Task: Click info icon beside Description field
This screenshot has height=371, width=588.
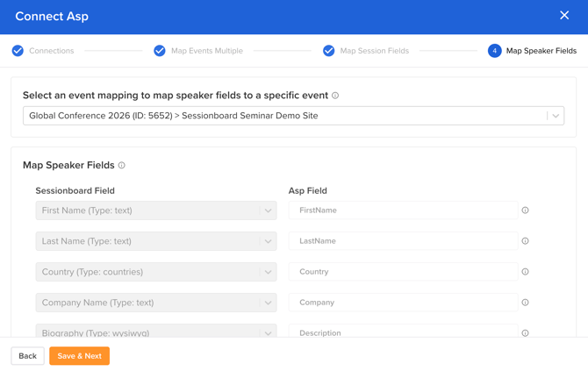Action: tap(525, 332)
